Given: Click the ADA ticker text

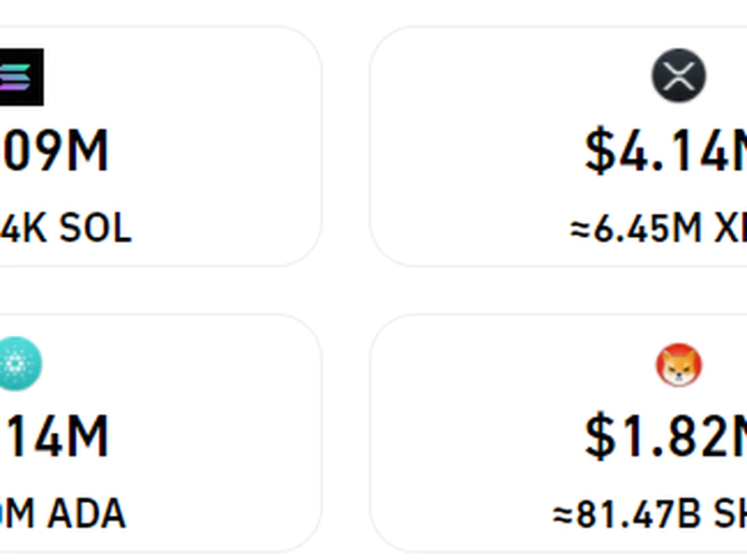Looking at the screenshot, I should pos(87,514).
